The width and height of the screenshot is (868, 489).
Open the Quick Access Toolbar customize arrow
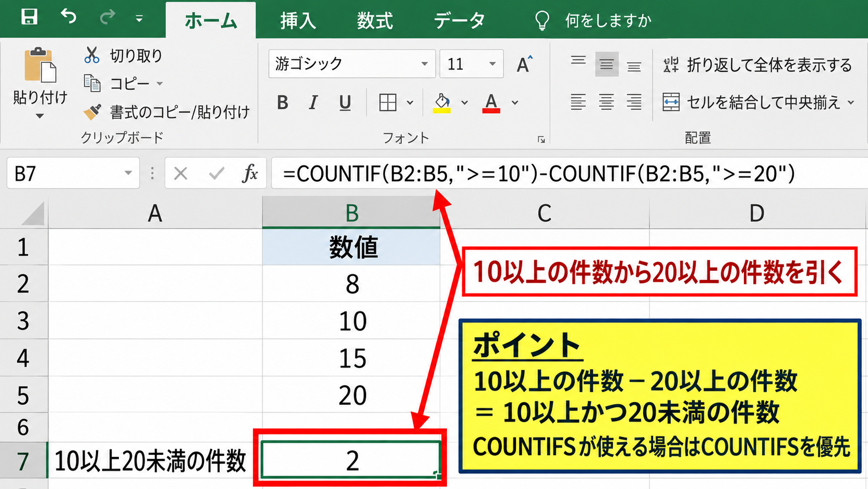(139, 19)
